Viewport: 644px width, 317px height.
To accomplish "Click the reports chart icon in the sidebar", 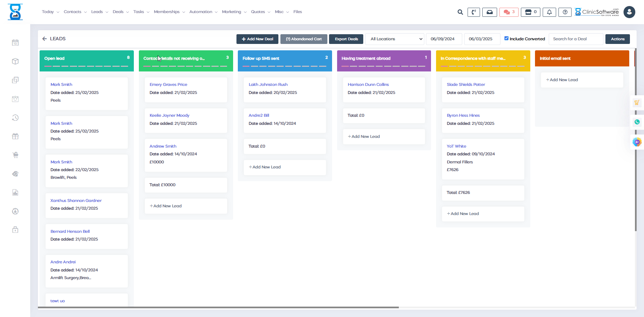I will tap(15, 193).
